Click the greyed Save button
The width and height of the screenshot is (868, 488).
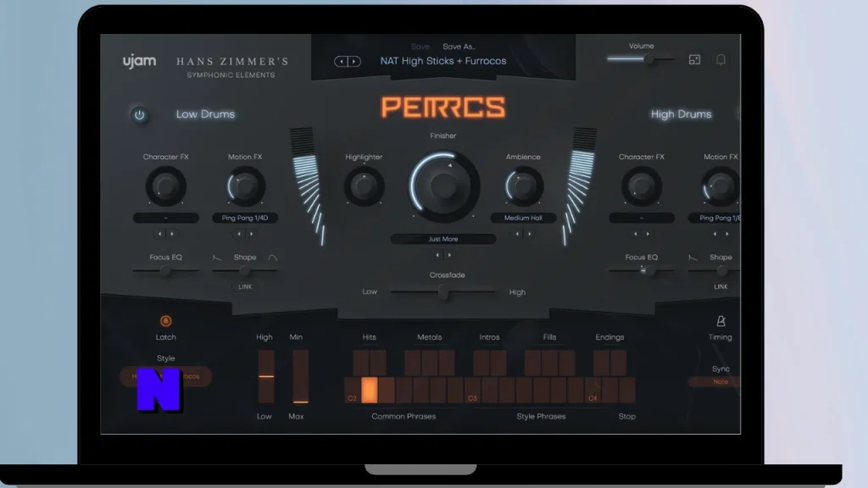click(420, 47)
